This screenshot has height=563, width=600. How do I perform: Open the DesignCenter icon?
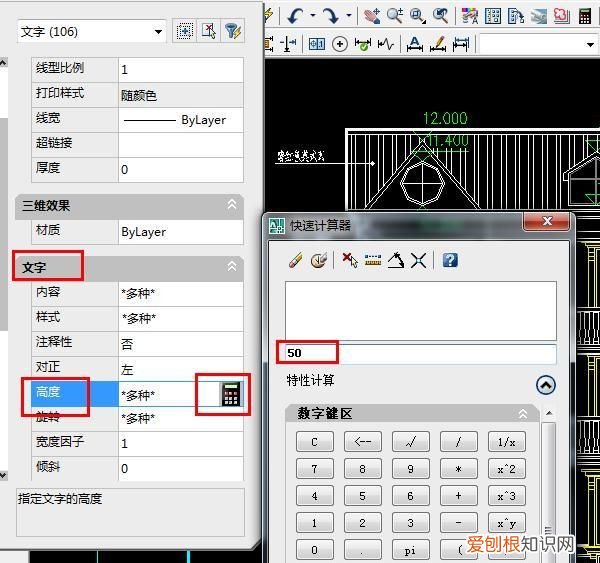pyautogui.click(x=493, y=16)
